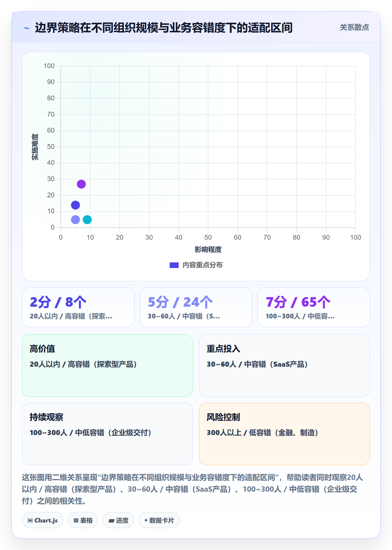Click the 持续观察 card heading
Viewport: 392px width, 550px height.
point(46,417)
